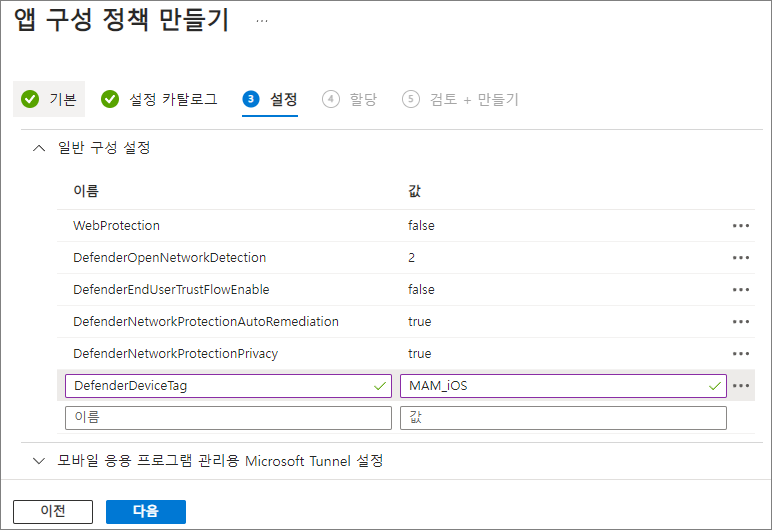Go to the 검토 + 만들기 step tab

pos(460,99)
